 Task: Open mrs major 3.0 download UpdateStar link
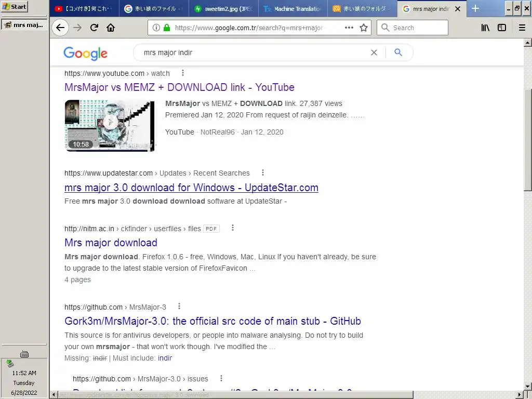(191, 188)
